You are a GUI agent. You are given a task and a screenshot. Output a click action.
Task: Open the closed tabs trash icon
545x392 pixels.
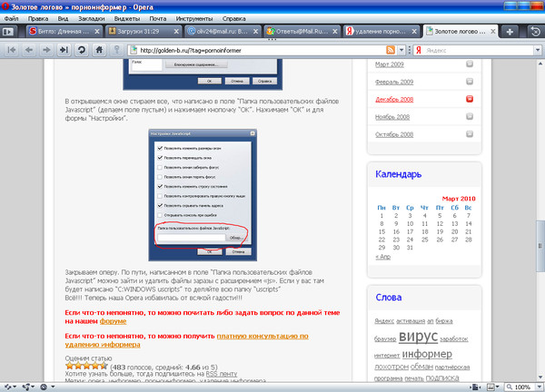pyautogui.click(x=536, y=32)
